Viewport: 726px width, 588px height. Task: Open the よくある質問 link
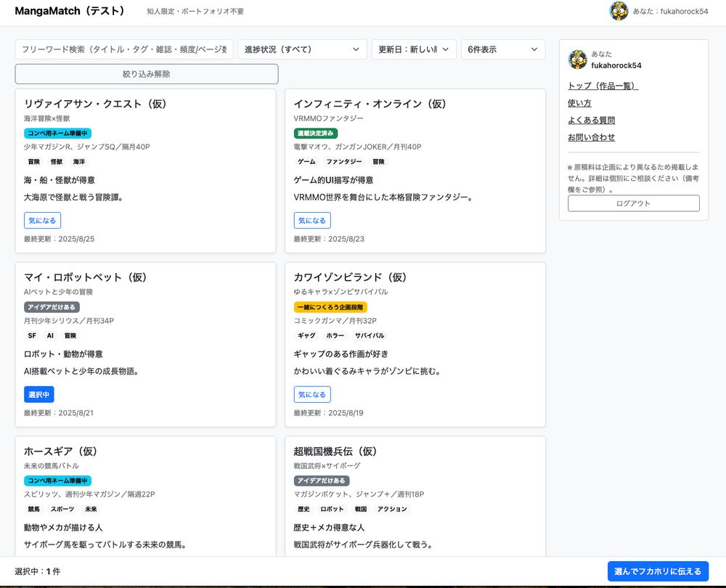[591, 120]
